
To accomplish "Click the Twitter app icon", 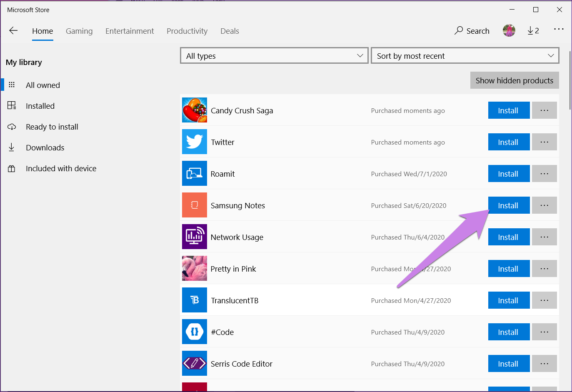I will click(195, 142).
